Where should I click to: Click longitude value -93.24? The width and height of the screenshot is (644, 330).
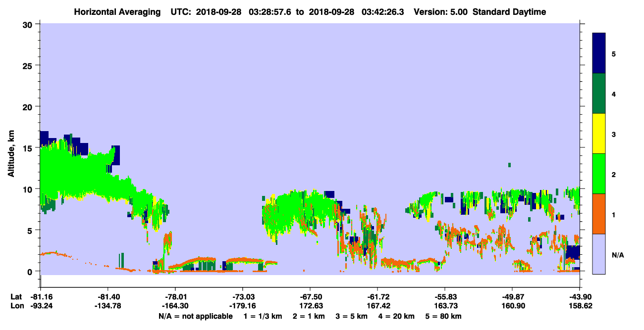tap(41, 305)
